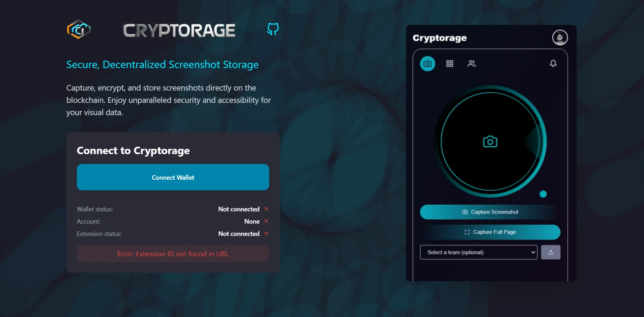Open the gallery grid icon

[x=450, y=64]
